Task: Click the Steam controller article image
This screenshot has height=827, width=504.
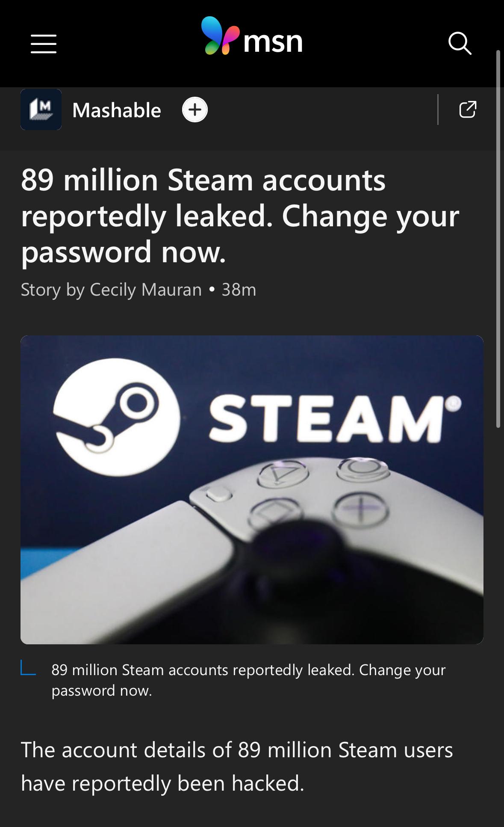Action: click(x=252, y=490)
